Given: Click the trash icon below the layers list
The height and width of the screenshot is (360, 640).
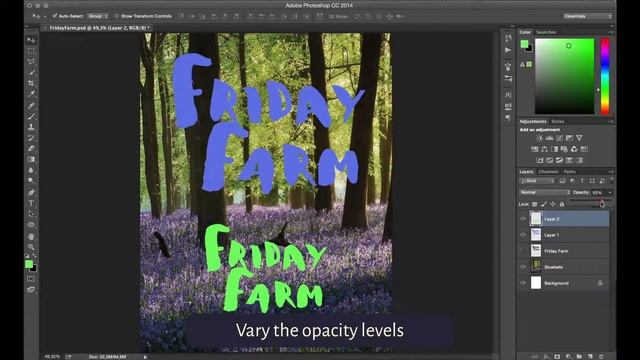Looking at the screenshot, I should pos(601,356).
